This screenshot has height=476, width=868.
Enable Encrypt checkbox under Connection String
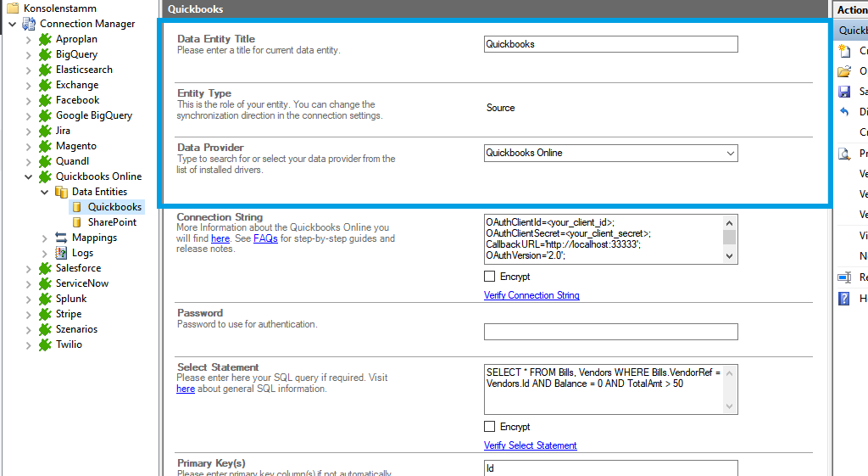[x=490, y=277]
